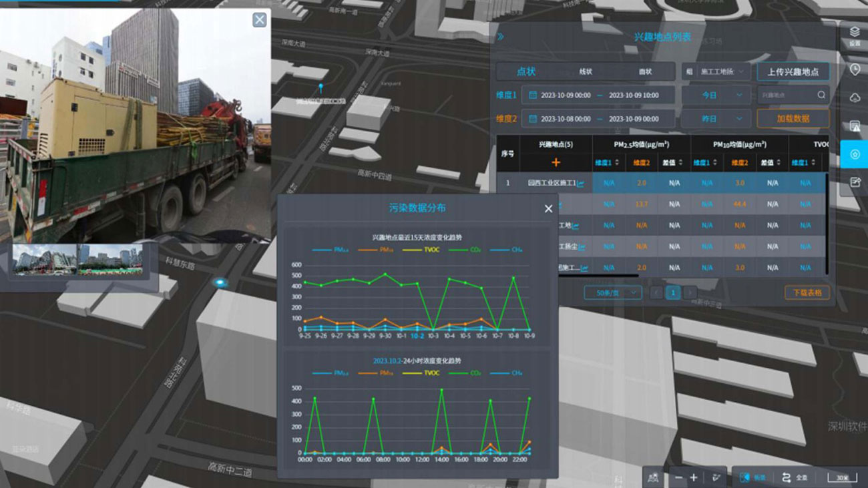The image size is (868, 488).
Task: Select the 10-2 date on 15-day chart
Action: point(417,336)
